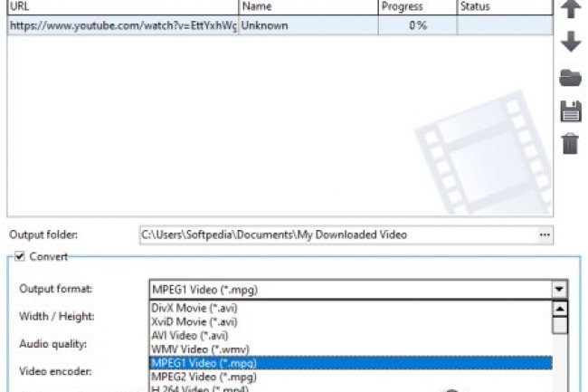Click the format list scrollbar up arrow

click(x=560, y=308)
